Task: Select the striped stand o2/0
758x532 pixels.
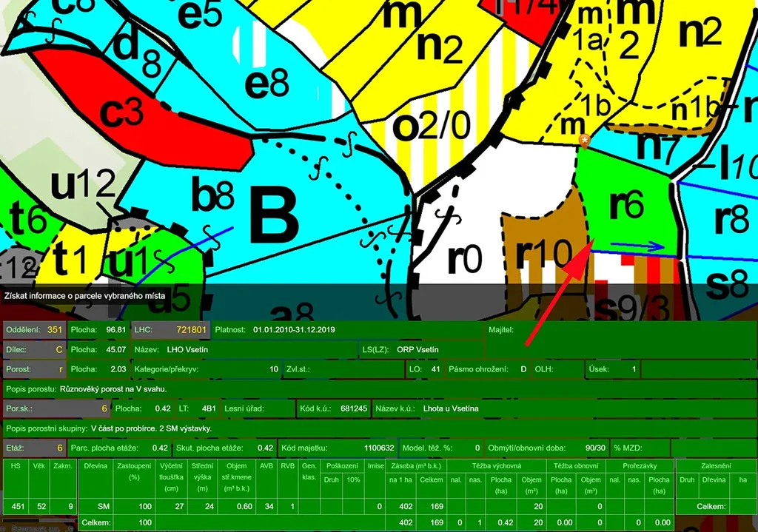Action: point(431,127)
